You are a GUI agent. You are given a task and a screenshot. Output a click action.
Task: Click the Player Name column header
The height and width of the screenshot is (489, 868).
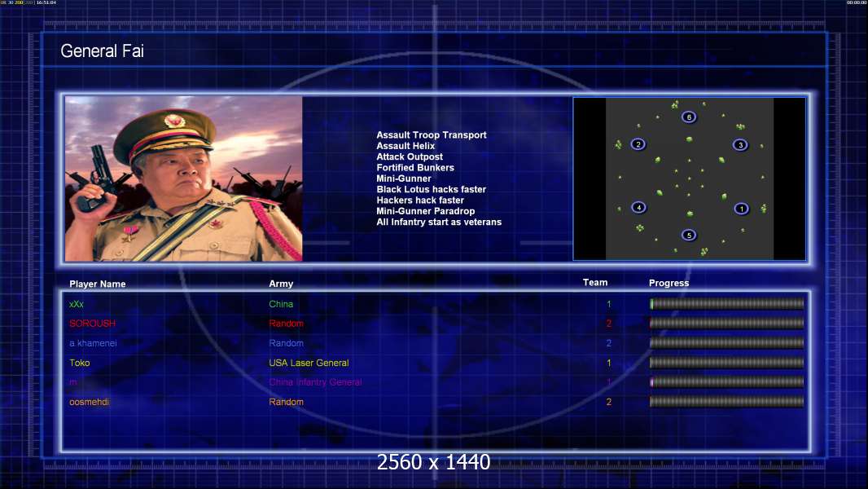point(98,284)
